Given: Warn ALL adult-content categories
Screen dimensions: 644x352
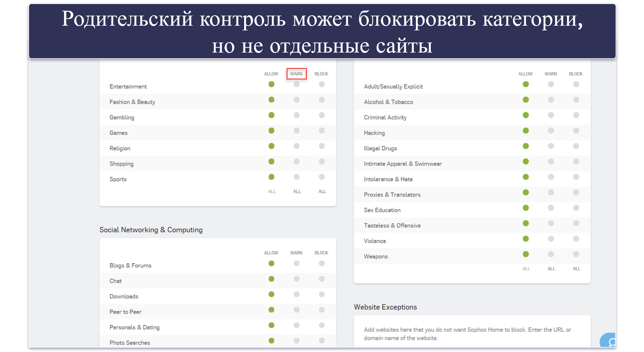Looking at the screenshot, I should (x=551, y=269).
